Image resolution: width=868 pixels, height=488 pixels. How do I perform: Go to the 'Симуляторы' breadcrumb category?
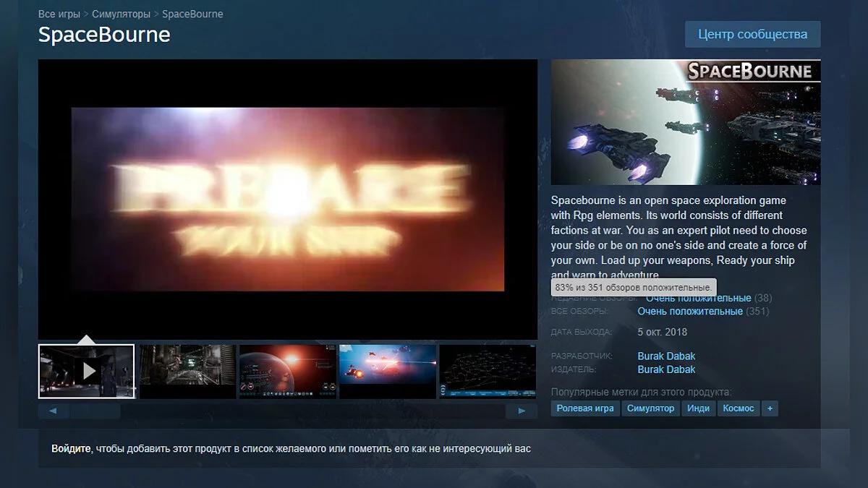tap(121, 14)
